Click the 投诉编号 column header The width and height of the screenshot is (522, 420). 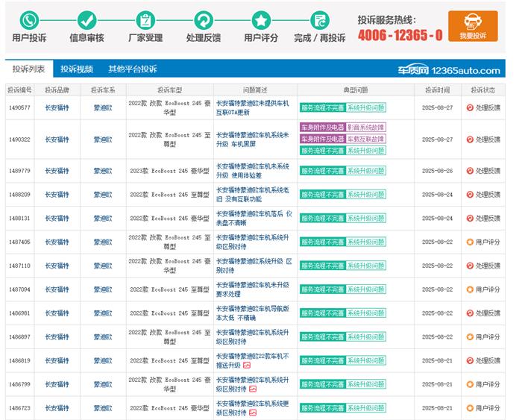19,90
